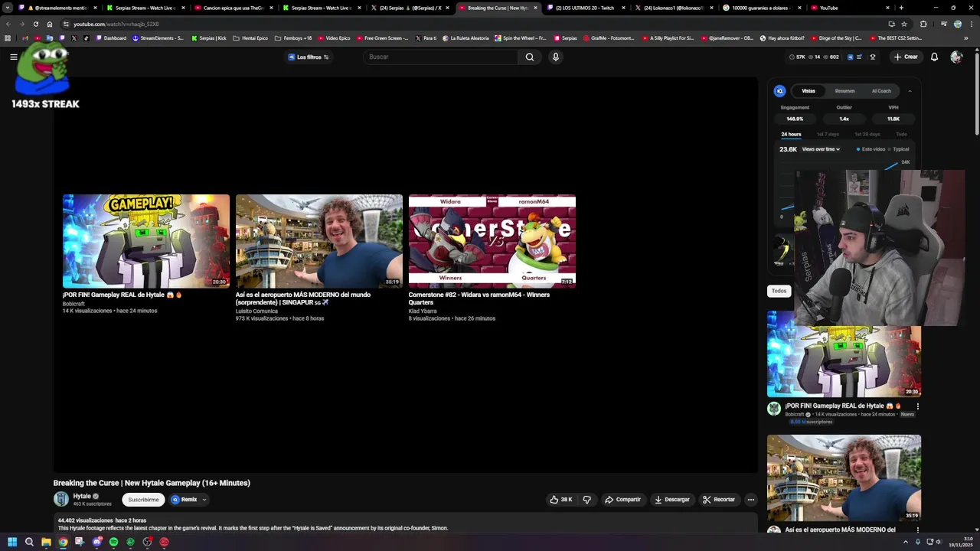
Task: Open the Crear create menu
Action: pos(906,57)
